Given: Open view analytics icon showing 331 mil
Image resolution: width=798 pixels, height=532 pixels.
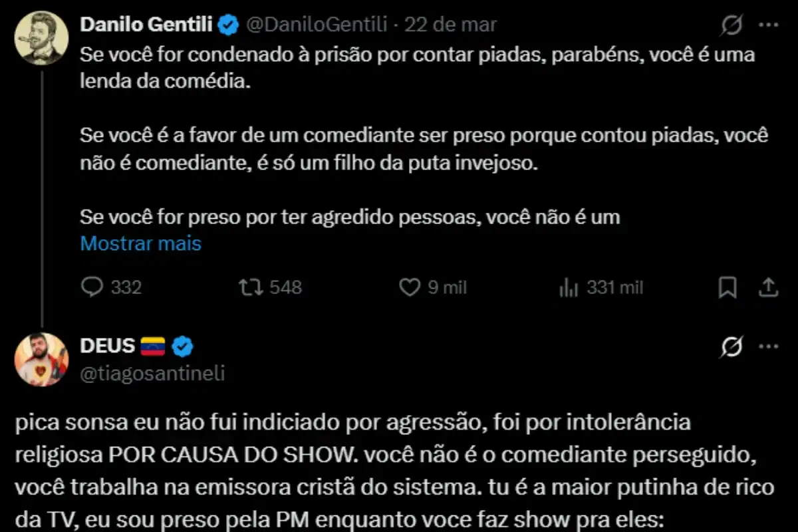Looking at the screenshot, I should [568, 287].
